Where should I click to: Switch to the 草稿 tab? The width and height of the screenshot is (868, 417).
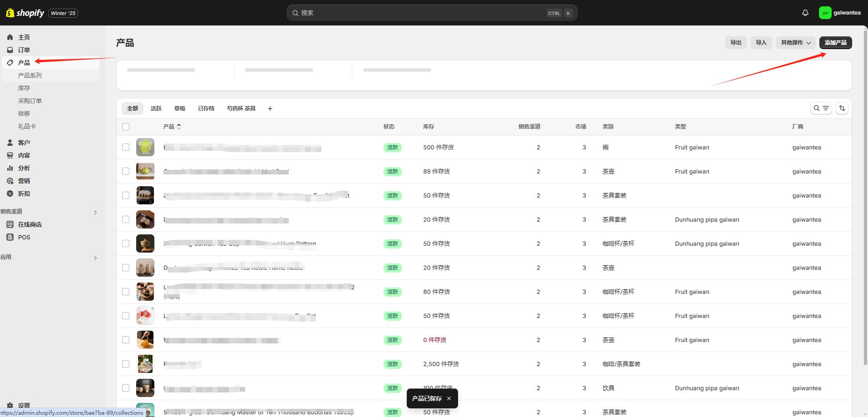(x=180, y=109)
